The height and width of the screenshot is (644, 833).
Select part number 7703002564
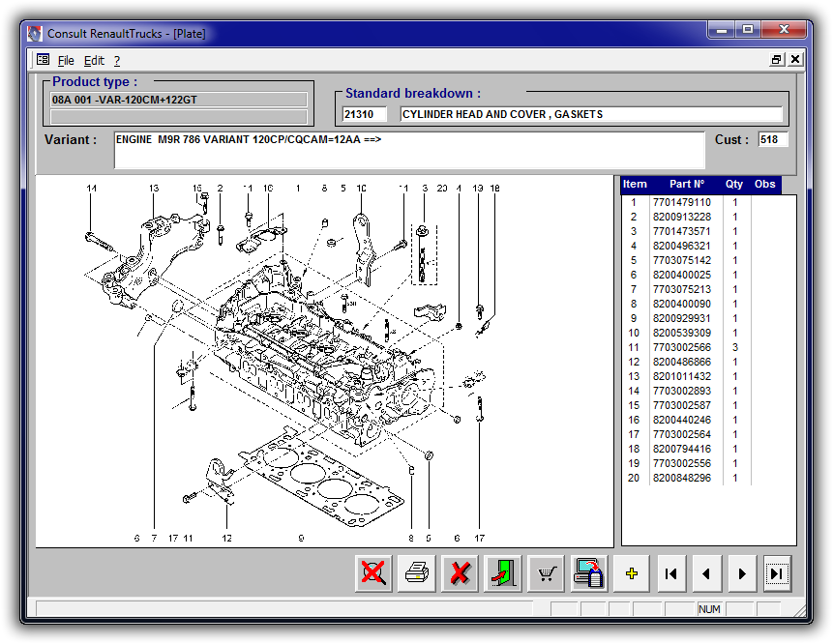pos(682,434)
